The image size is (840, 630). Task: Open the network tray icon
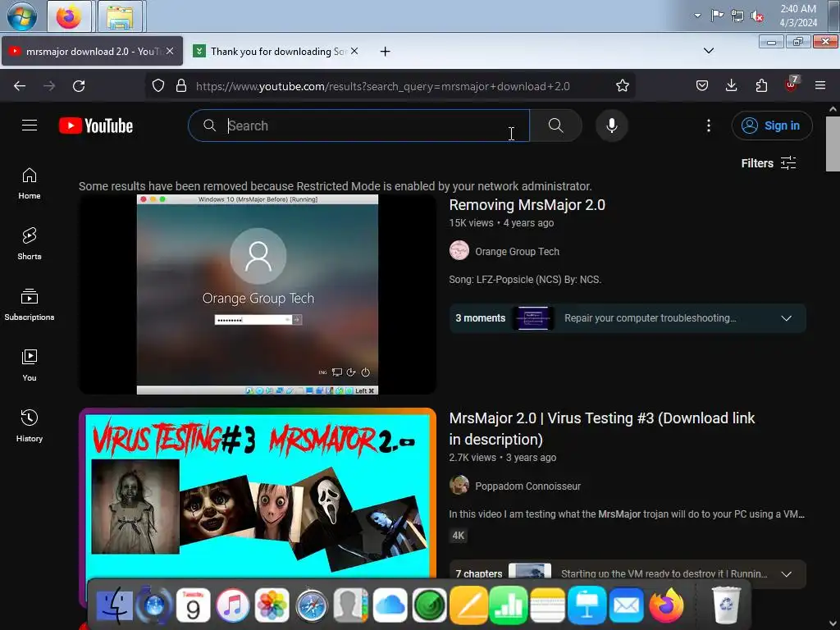[737, 16]
